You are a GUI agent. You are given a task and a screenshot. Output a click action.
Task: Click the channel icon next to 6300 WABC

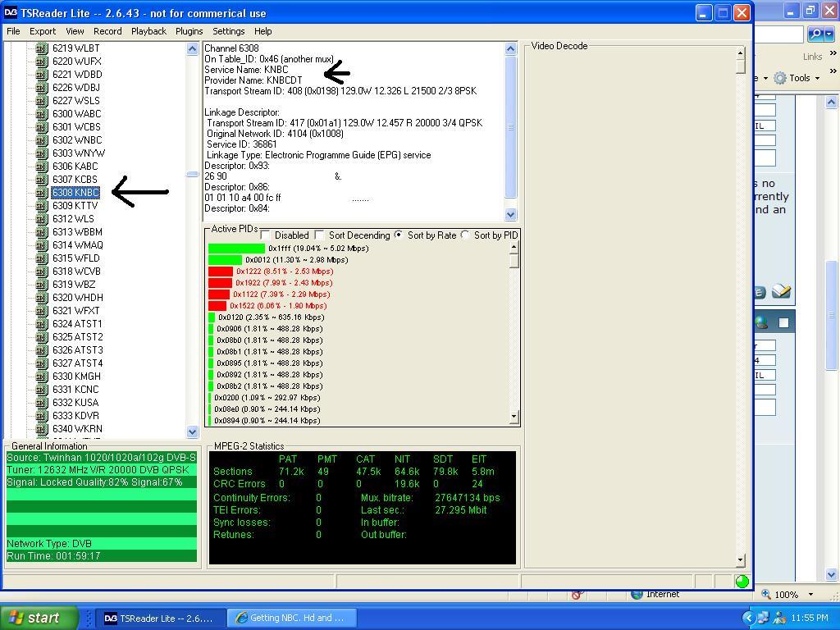tap(42, 114)
